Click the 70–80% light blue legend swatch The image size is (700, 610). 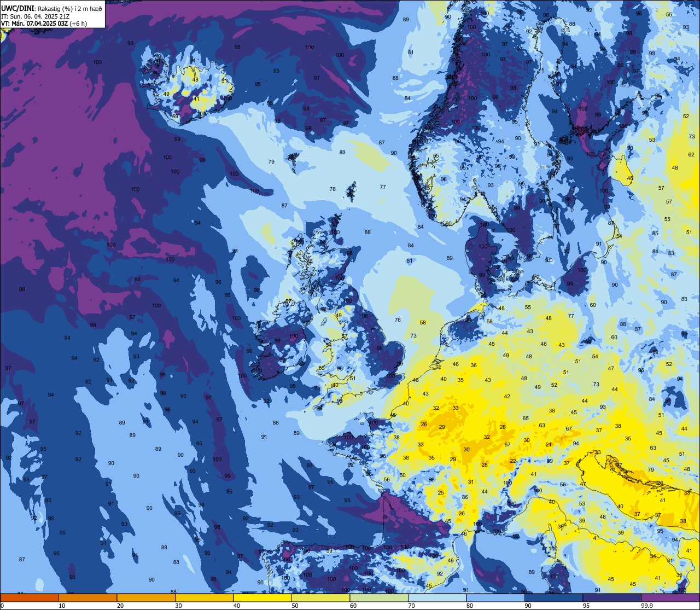pos(437,597)
